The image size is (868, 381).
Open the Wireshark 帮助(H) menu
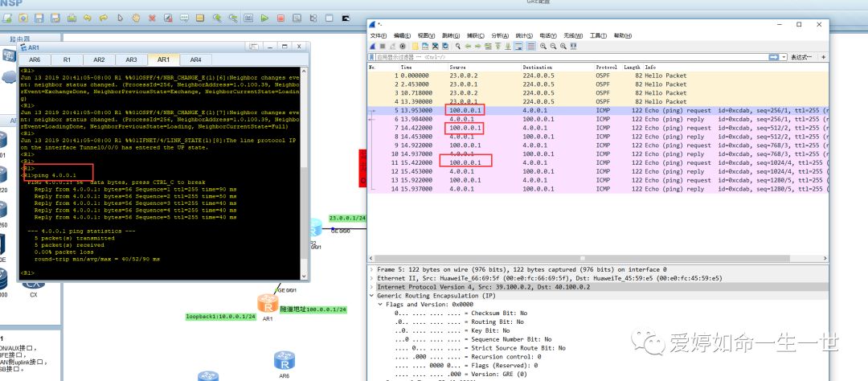point(622,35)
